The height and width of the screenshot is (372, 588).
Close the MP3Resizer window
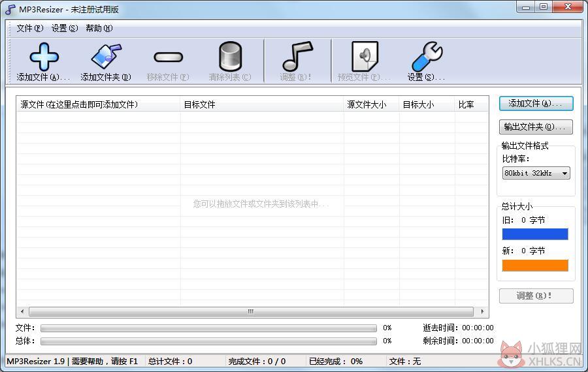coord(568,7)
